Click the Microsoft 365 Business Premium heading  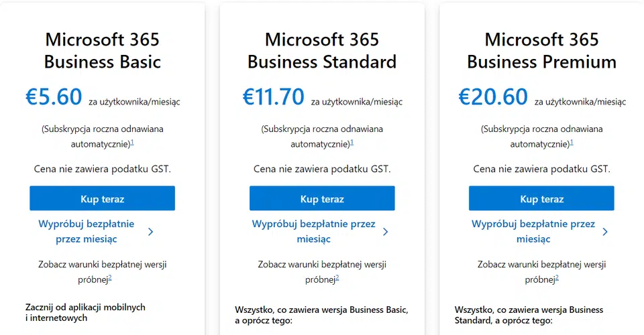click(541, 51)
